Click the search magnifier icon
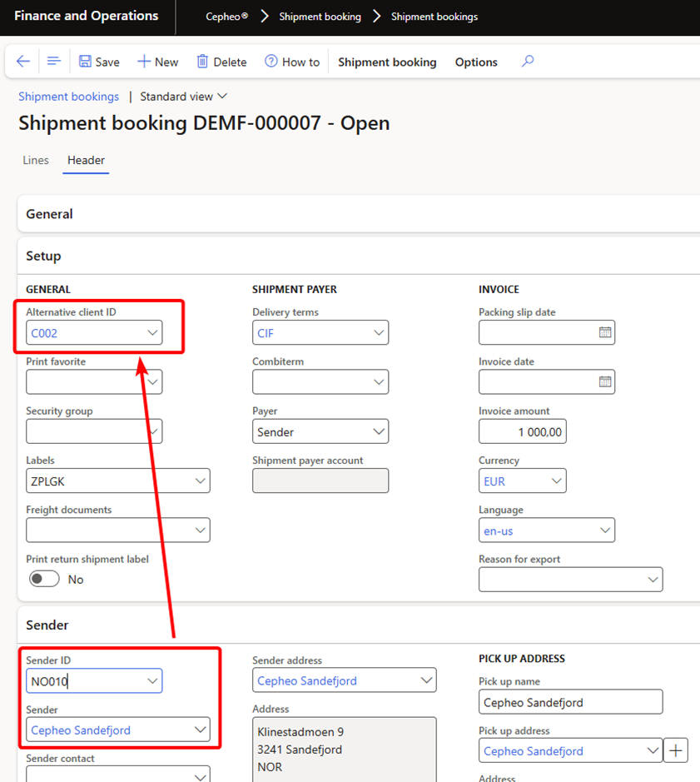This screenshot has height=782, width=700. [527, 62]
